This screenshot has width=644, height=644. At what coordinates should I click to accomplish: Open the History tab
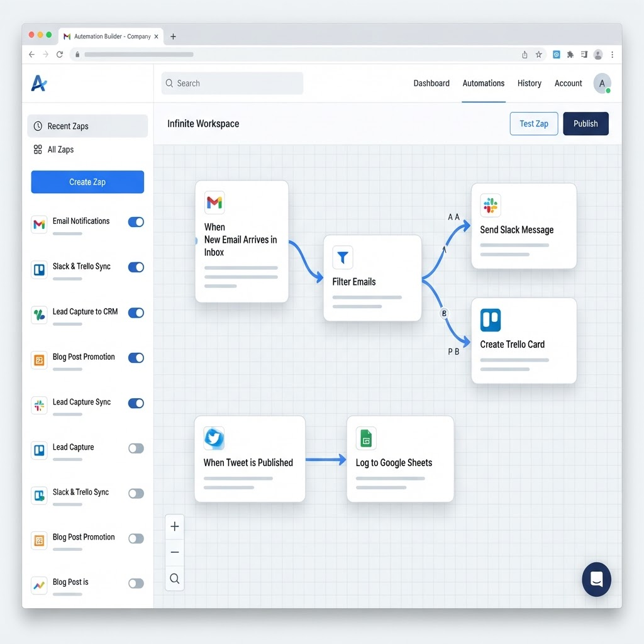tap(529, 83)
